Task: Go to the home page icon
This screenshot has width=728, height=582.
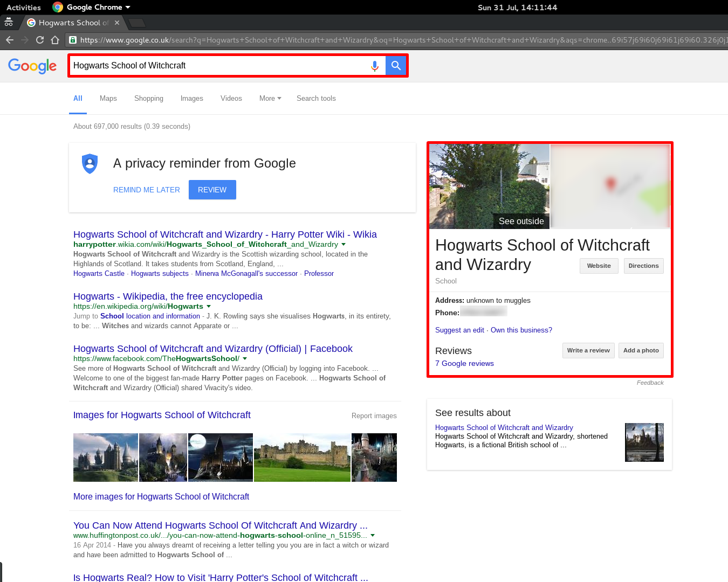Action: [x=55, y=40]
